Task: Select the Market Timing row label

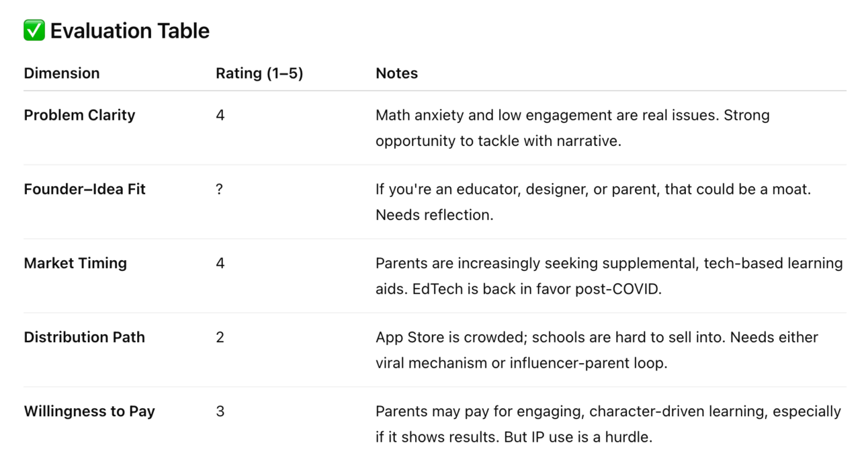Action: 75,263
